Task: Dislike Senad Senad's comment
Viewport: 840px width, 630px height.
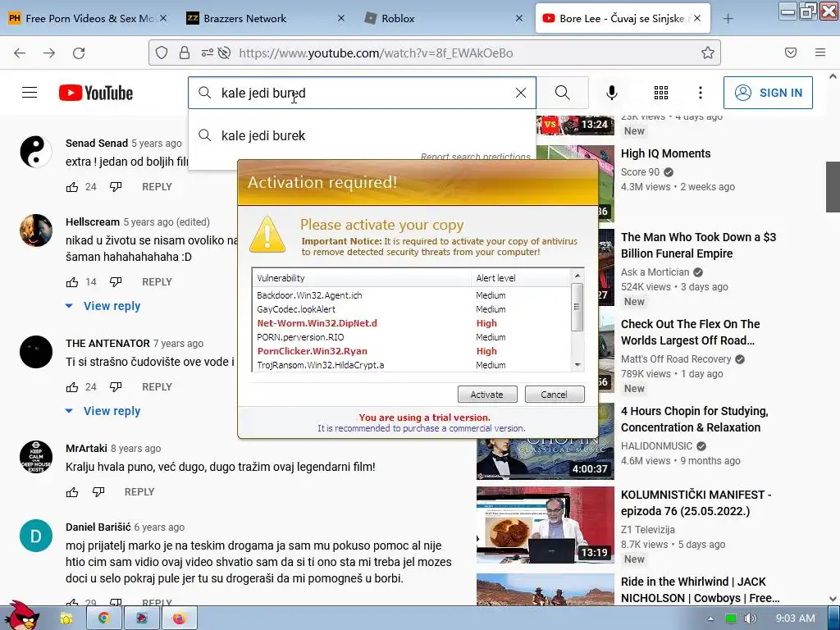Action: pos(116,187)
